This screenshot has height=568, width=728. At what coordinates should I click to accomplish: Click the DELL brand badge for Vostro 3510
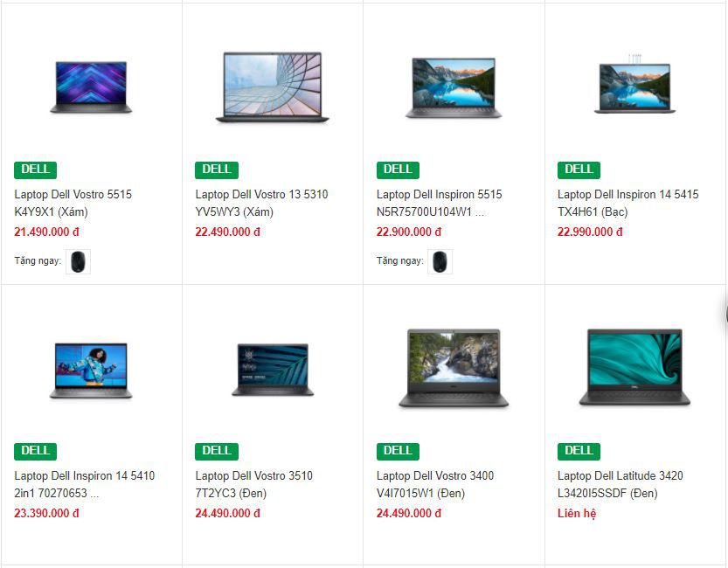(217, 451)
